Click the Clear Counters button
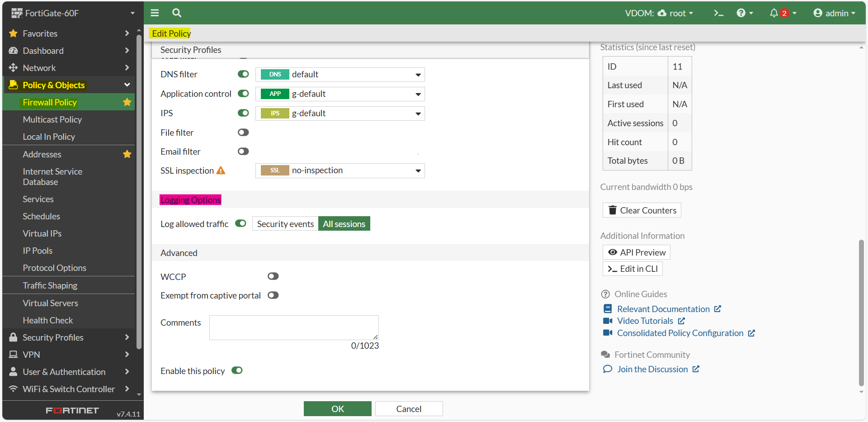The width and height of the screenshot is (868, 422). pyautogui.click(x=642, y=210)
